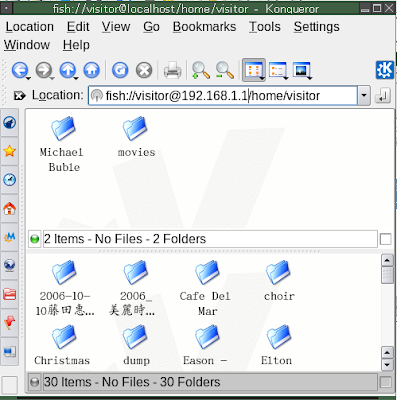Screen dimensions: 397x400
Task: Toggle link checkbox of upper view pane
Action: (385, 239)
